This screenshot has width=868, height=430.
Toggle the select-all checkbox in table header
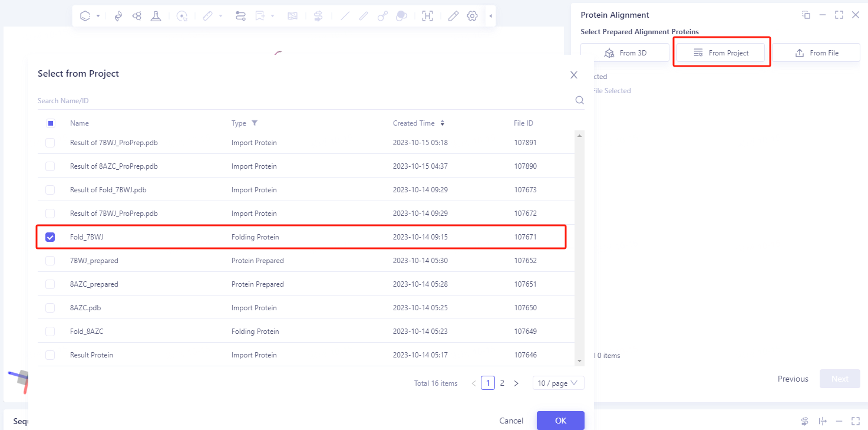tap(51, 123)
